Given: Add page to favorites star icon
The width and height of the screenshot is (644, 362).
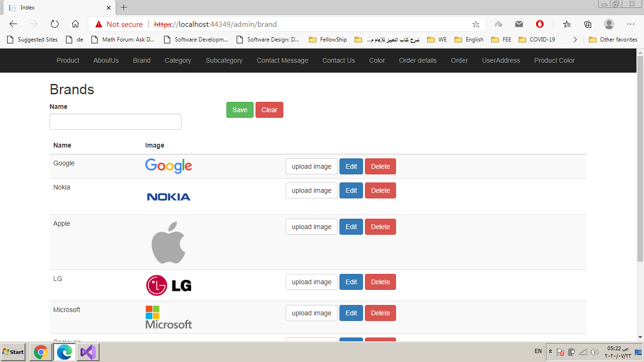Looking at the screenshot, I should 476,24.
